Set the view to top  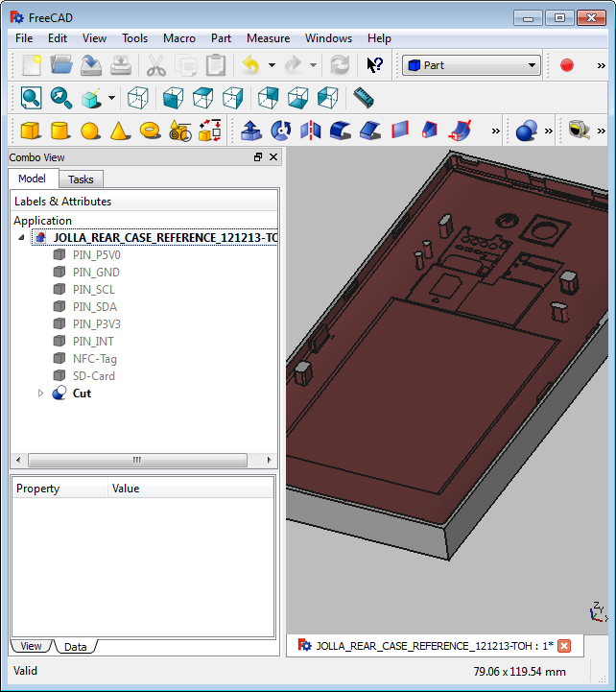(x=203, y=98)
